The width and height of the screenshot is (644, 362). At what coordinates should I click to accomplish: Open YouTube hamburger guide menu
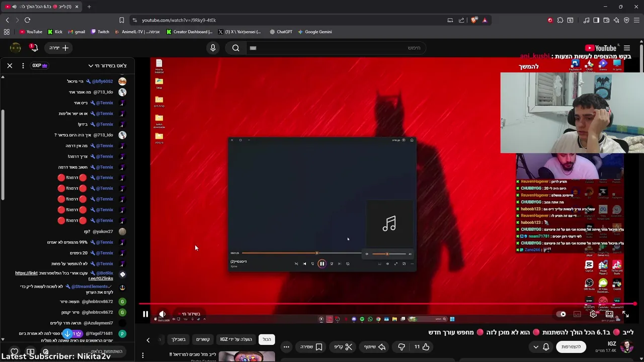tap(627, 48)
